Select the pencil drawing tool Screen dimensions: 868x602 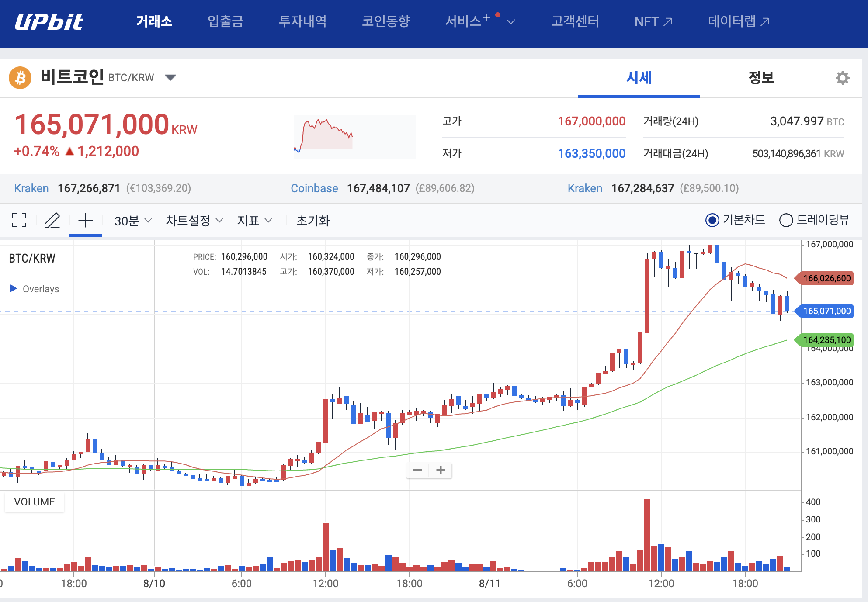click(52, 220)
